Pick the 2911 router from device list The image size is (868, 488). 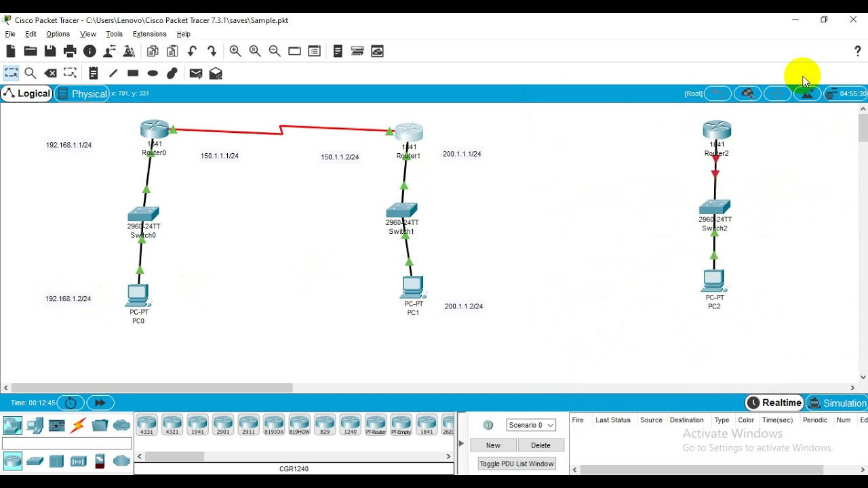point(248,425)
